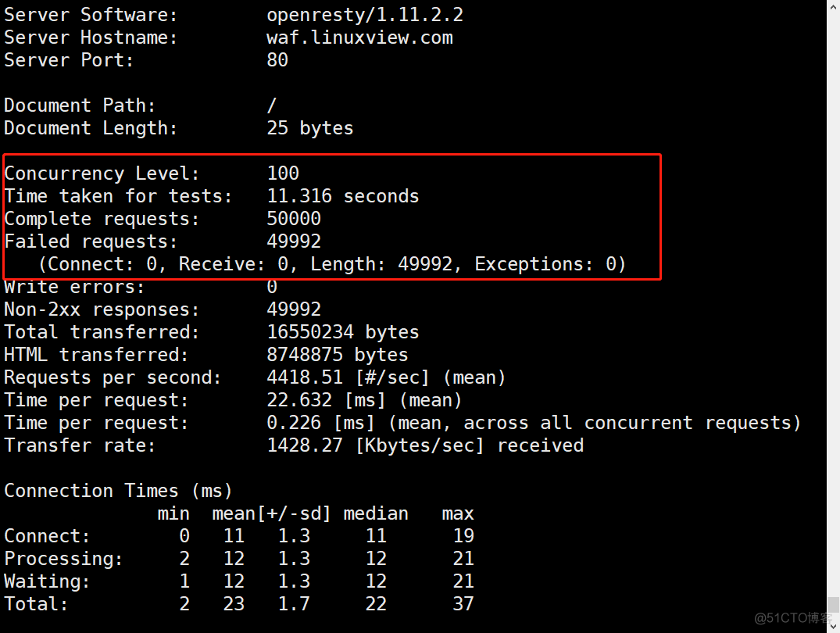The image size is (840, 633).
Task: Click the Non-2xx responses label
Action: pyautogui.click(x=102, y=309)
